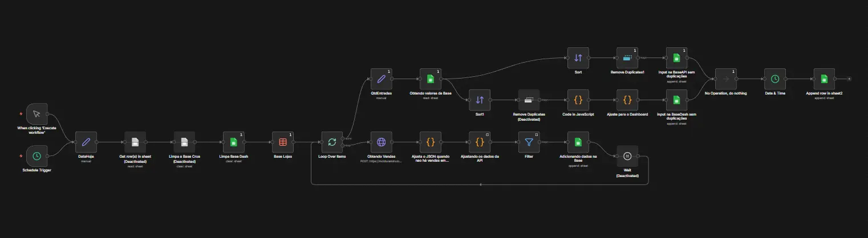Open the 'Append row in sheet2' node

[824, 79]
